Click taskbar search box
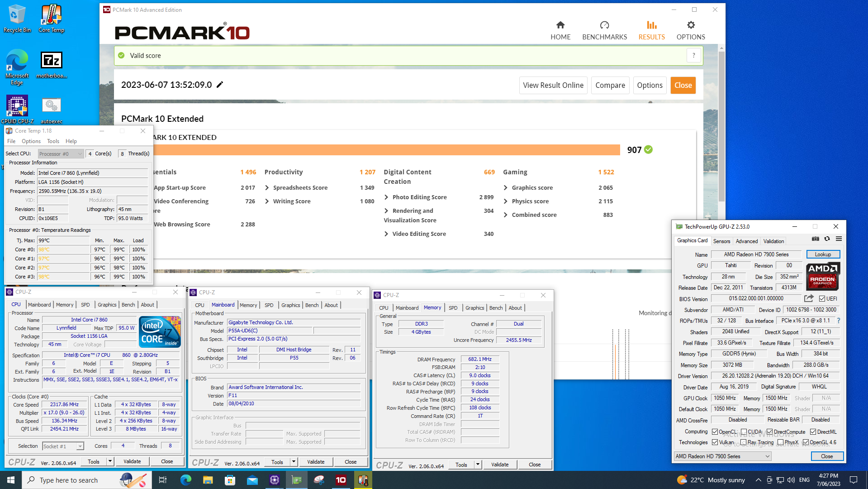Image resolution: width=868 pixels, height=489 pixels. (86, 480)
